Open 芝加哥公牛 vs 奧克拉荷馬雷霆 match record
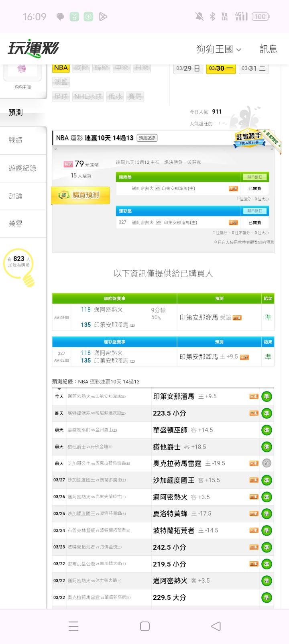This screenshot has width=289, height=644. click(x=99, y=463)
